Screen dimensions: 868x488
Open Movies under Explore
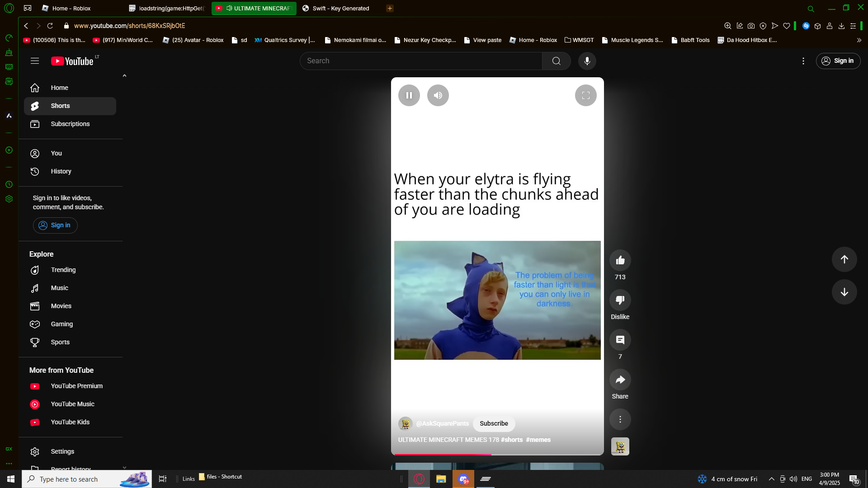tap(70, 306)
